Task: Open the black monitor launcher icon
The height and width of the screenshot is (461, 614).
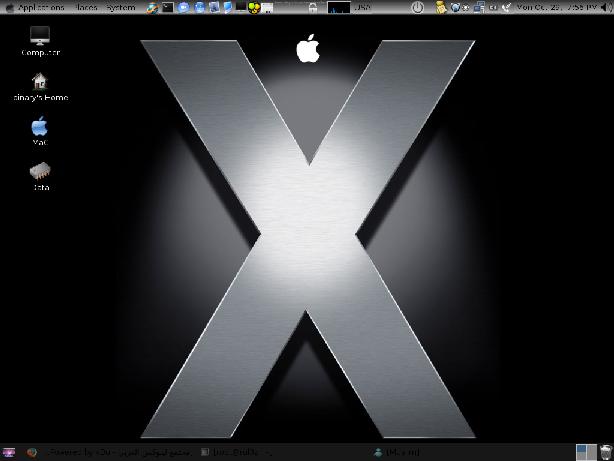Action: coord(241,7)
